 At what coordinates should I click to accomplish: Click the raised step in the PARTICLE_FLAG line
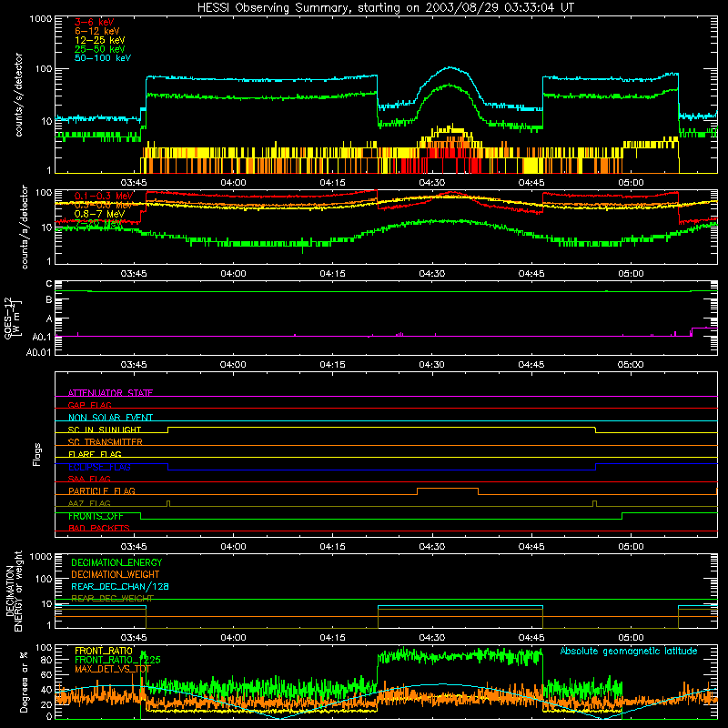point(448,489)
